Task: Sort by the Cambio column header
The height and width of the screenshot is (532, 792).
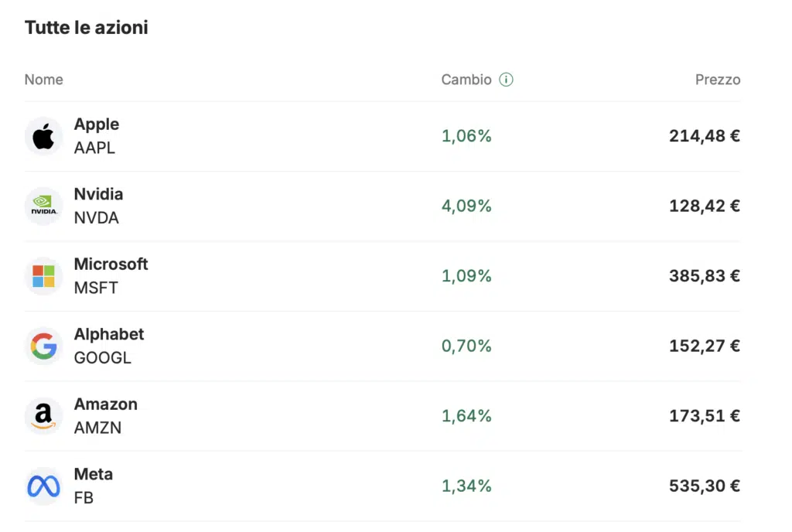Action: click(x=466, y=80)
